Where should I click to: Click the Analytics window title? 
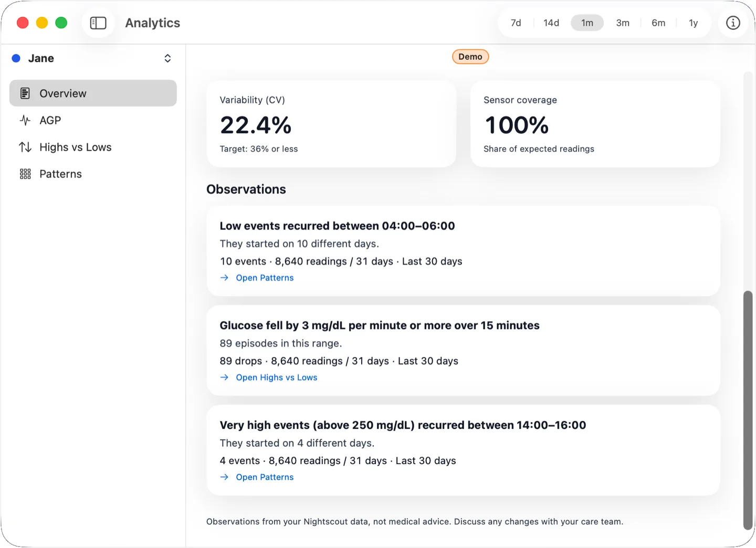pos(153,23)
